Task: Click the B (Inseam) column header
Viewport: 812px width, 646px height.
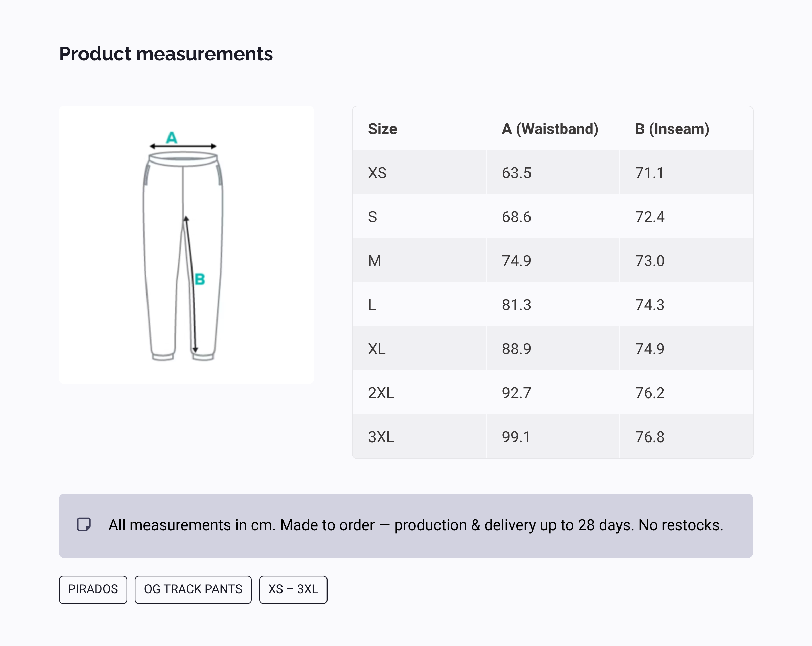Action: (672, 129)
